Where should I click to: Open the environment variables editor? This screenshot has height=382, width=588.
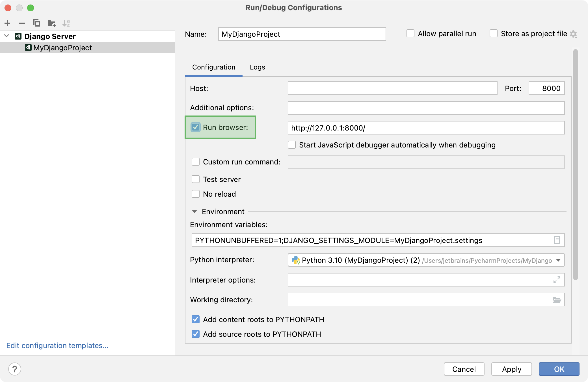click(x=556, y=240)
